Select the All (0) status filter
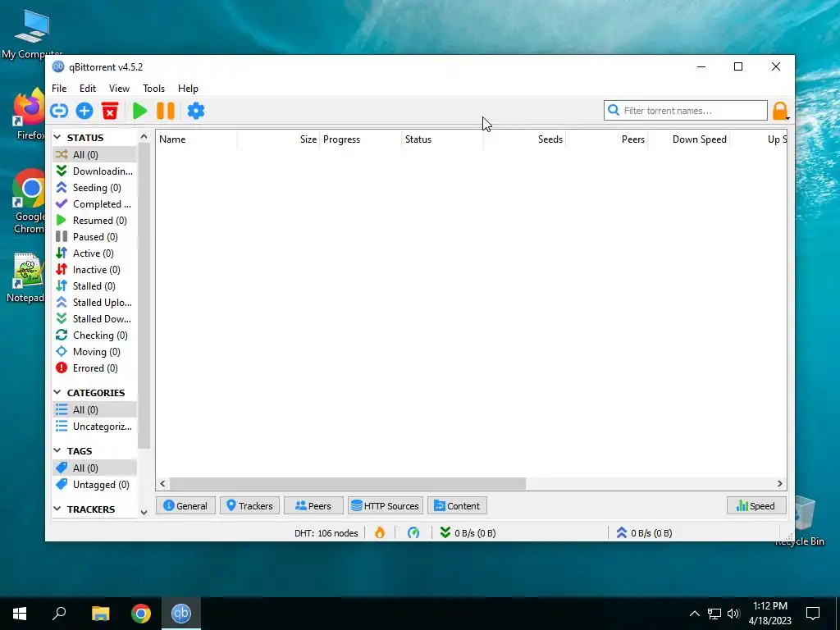 click(94, 155)
